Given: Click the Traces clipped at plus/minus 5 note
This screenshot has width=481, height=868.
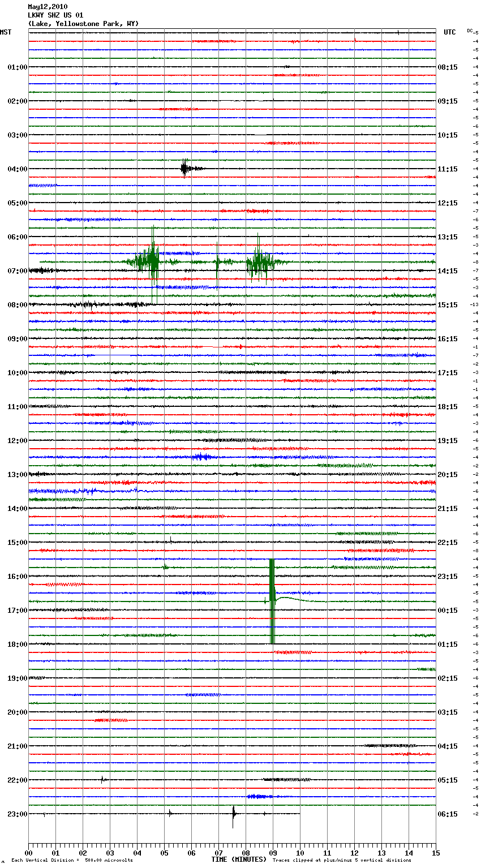Looking at the screenshot, I should 342,861.
